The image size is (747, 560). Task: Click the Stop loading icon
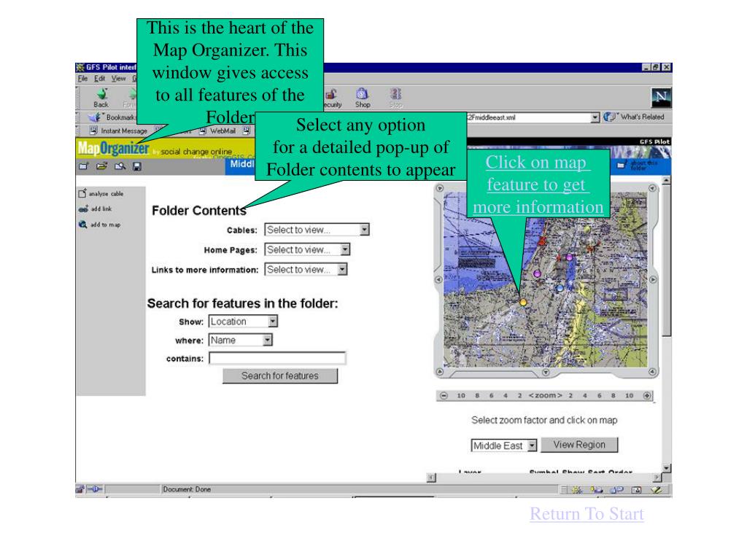395,98
